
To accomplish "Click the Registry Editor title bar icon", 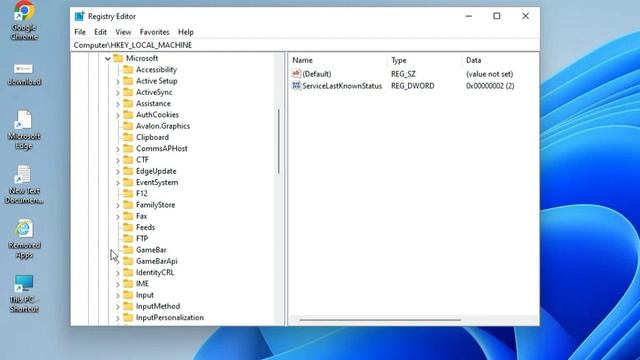I will point(80,16).
